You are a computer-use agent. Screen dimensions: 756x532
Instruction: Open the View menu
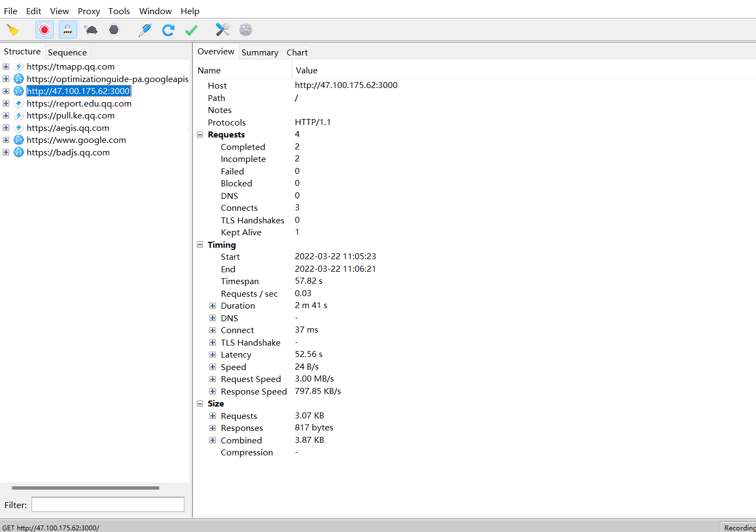pyautogui.click(x=59, y=11)
